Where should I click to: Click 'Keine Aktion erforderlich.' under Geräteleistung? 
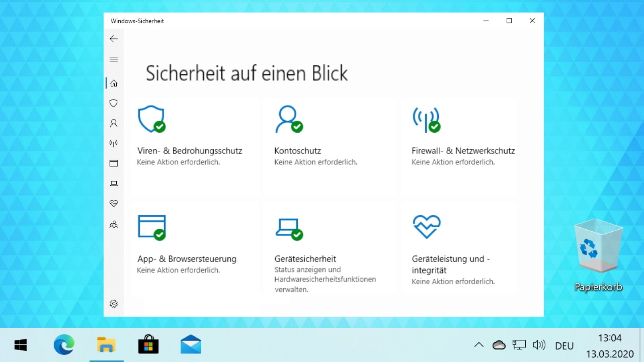453,282
